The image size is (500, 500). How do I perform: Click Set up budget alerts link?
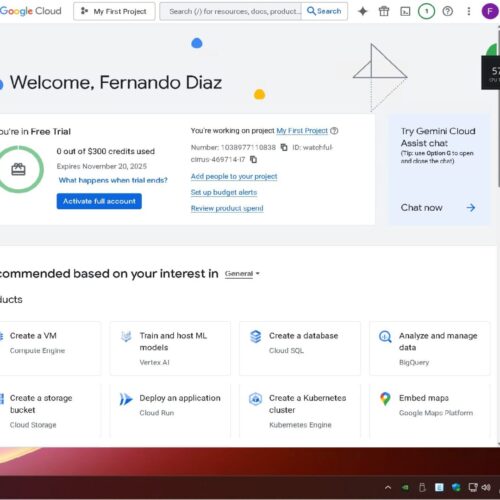coord(224,192)
